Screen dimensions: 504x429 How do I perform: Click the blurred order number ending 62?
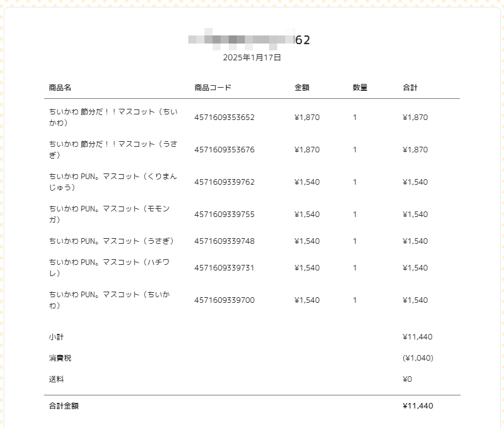tap(249, 40)
